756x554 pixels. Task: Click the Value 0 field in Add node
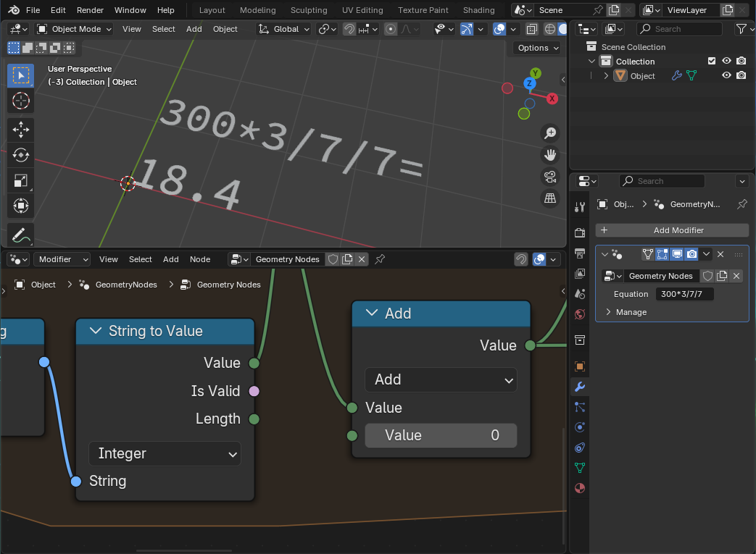441,435
